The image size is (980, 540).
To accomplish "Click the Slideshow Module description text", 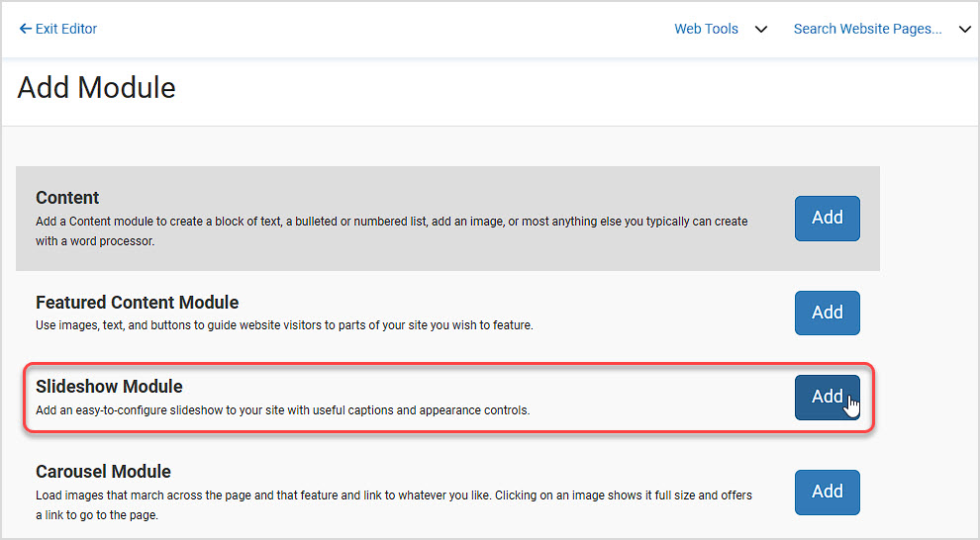I will (x=282, y=410).
